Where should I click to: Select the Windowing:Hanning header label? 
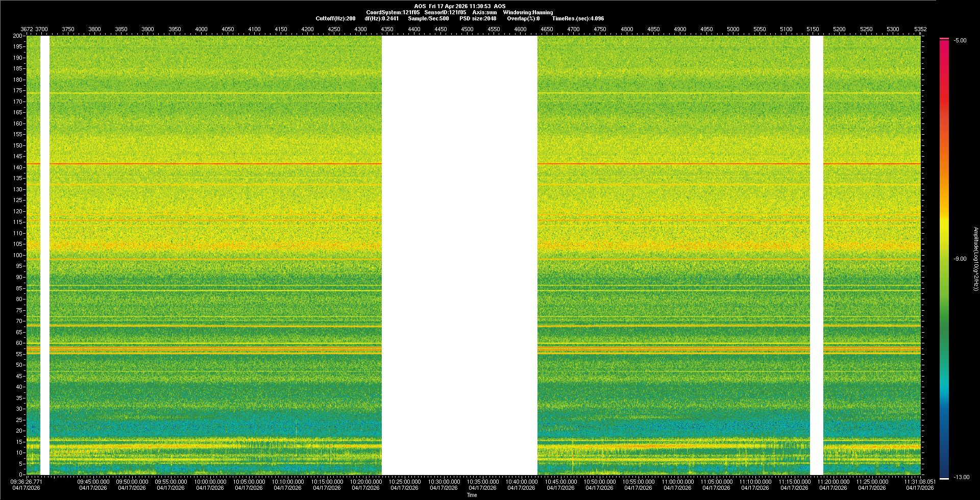pos(528,12)
